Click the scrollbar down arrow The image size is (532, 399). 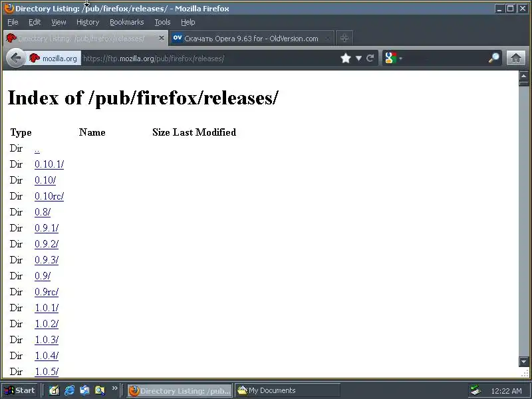pos(523,362)
